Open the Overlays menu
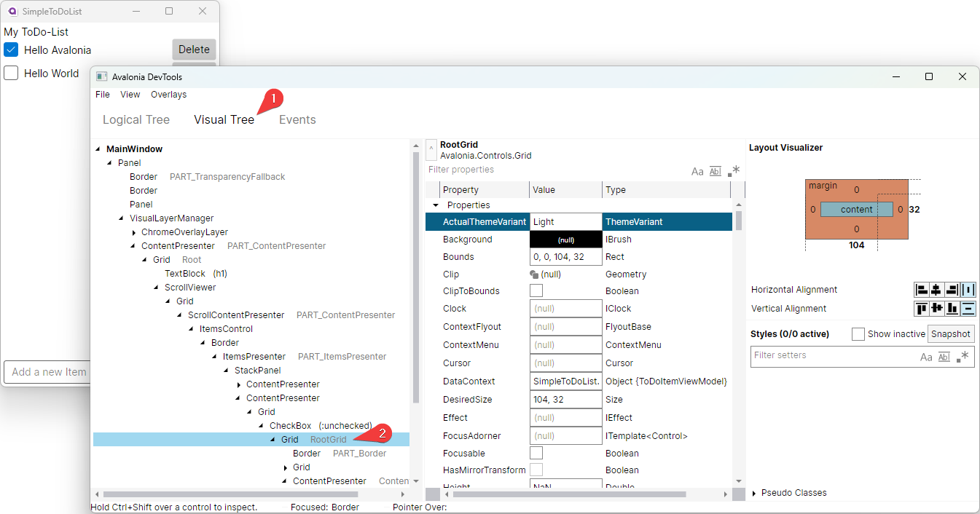This screenshot has height=514, width=980. coord(168,95)
